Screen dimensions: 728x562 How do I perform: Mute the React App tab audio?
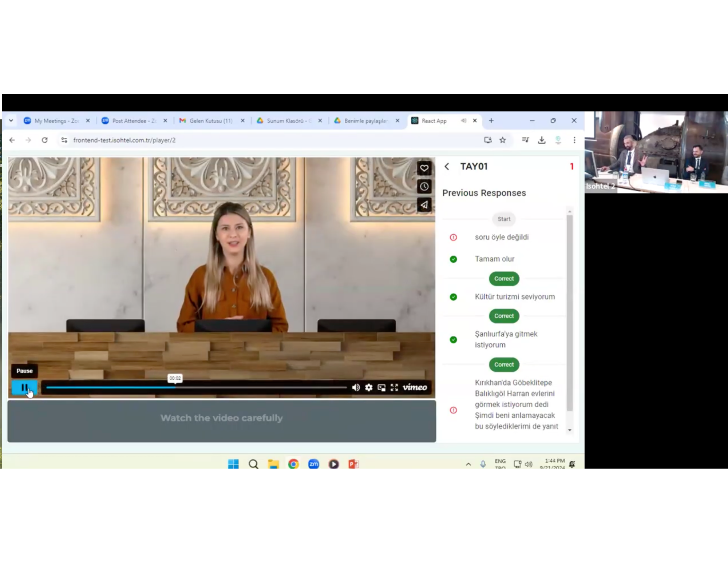coord(463,121)
